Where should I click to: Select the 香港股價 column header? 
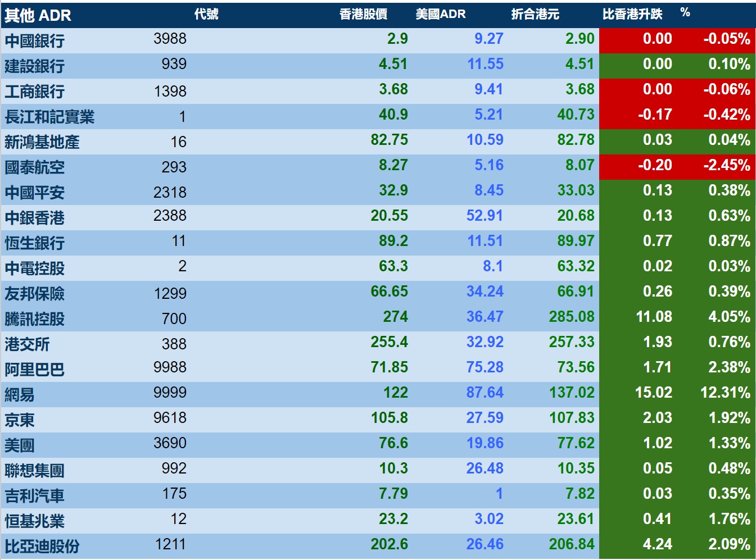point(363,14)
